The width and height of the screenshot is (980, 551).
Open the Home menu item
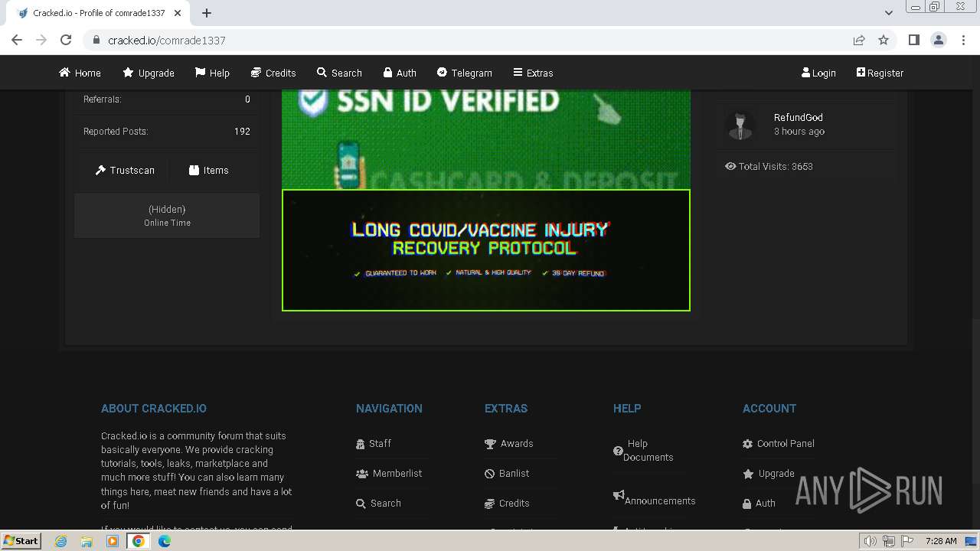(x=80, y=73)
